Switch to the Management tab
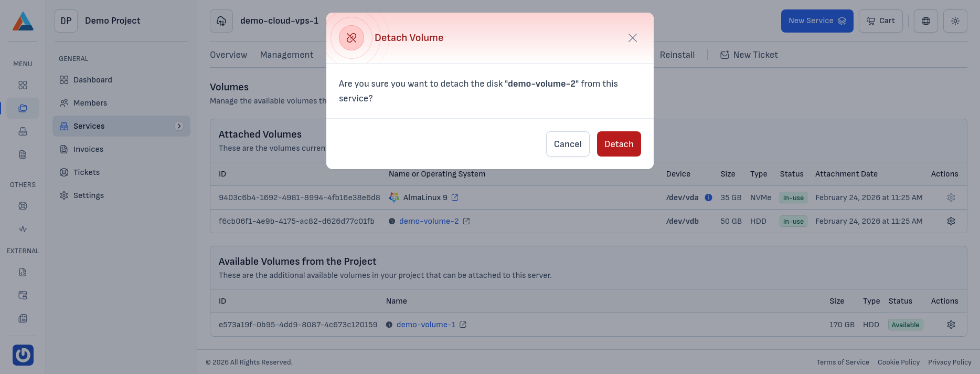 coord(286,55)
